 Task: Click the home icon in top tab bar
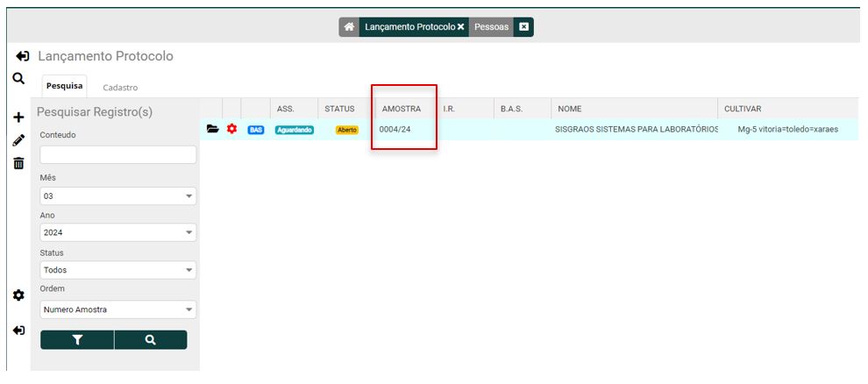349,27
